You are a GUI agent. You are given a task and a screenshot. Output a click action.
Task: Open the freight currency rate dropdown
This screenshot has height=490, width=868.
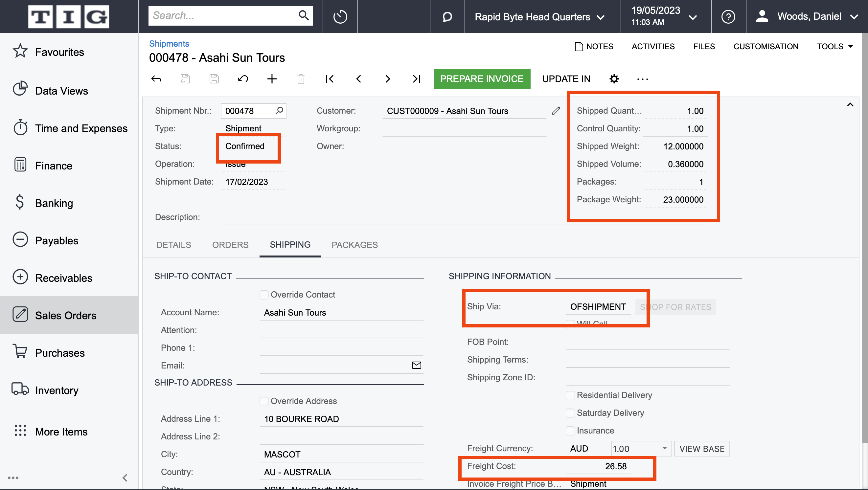[665, 448]
